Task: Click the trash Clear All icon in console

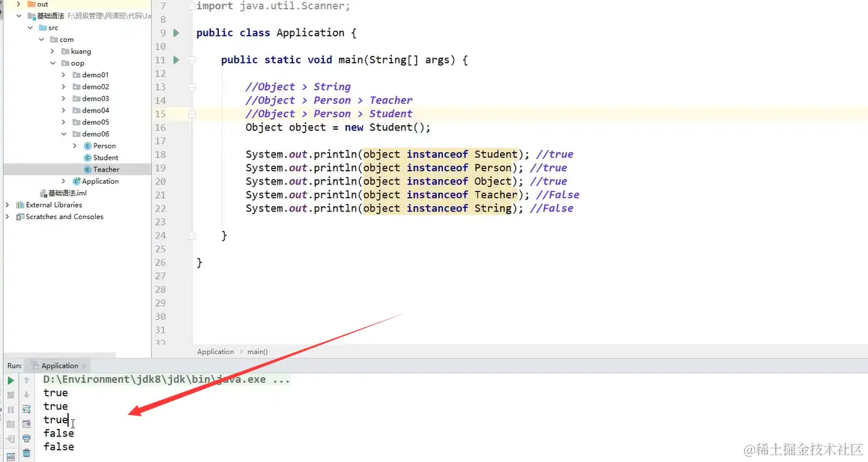Action: click(26, 453)
